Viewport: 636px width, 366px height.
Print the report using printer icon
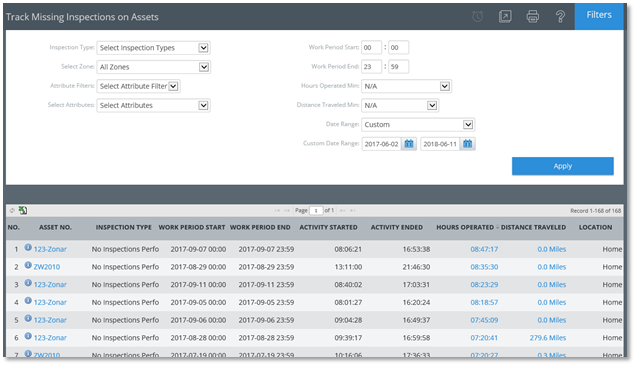pos(533,16)
